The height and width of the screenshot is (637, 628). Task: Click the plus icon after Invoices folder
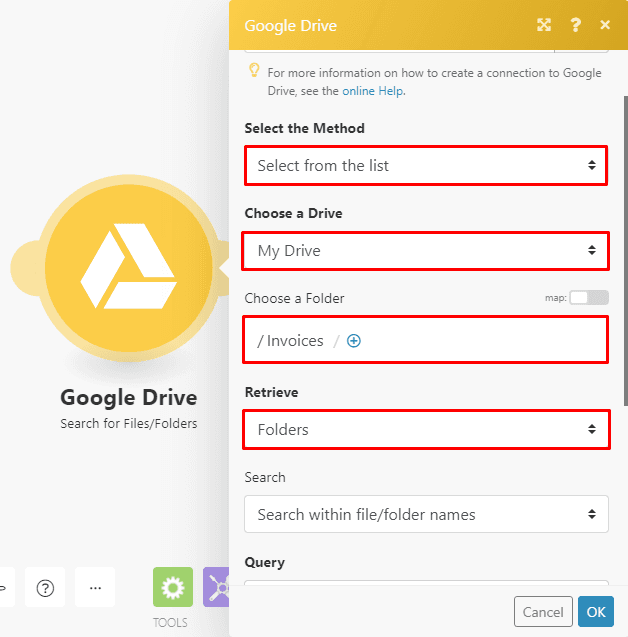click(x=354, y=341)
